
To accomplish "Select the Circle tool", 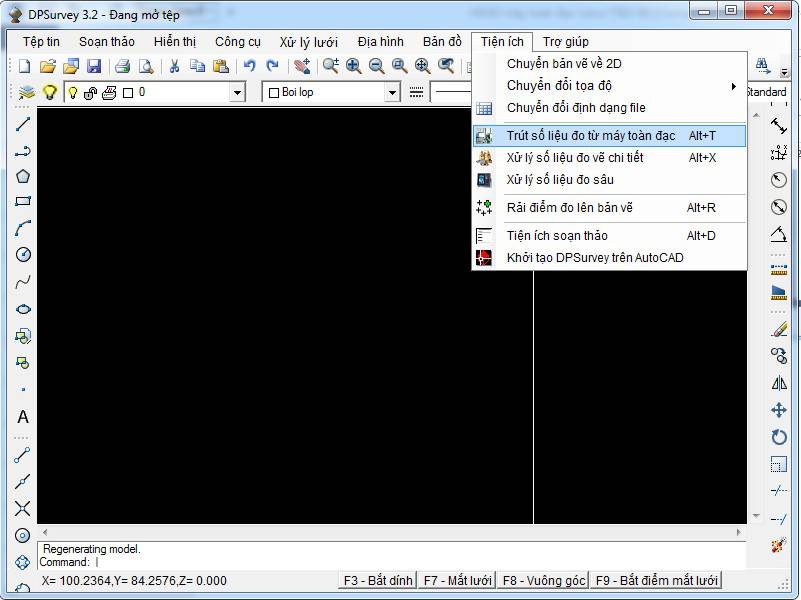I will click(x=23, y=254).
